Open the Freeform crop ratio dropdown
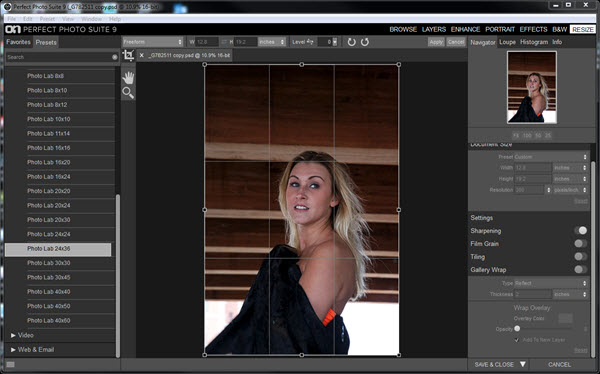600x374 pixels. click(153, 42)
